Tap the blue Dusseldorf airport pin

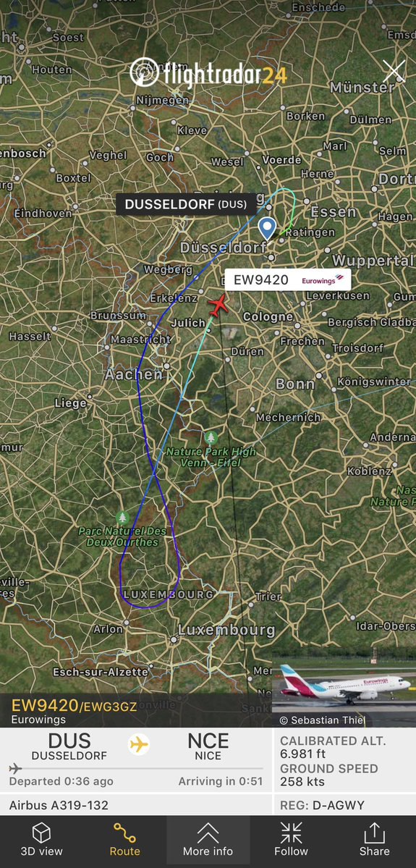click(267, 228)
